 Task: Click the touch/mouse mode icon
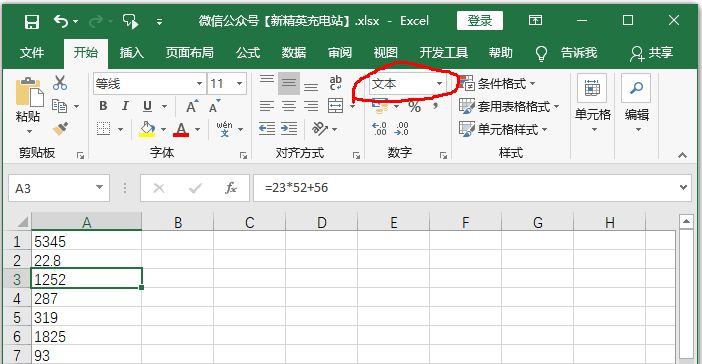click(131, 21)
